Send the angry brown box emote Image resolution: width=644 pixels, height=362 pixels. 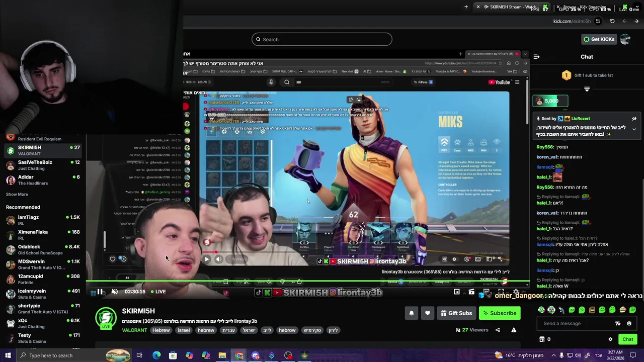point(592,310)
